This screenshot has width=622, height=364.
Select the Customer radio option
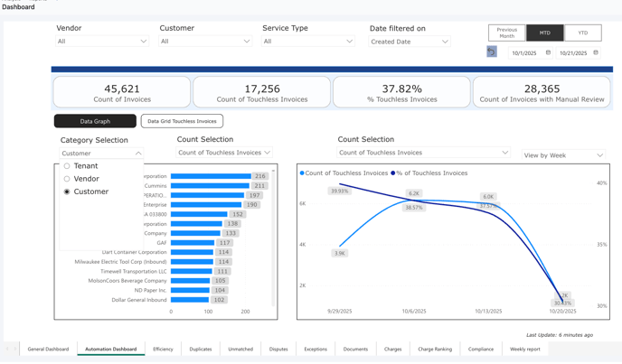point(67,191)
